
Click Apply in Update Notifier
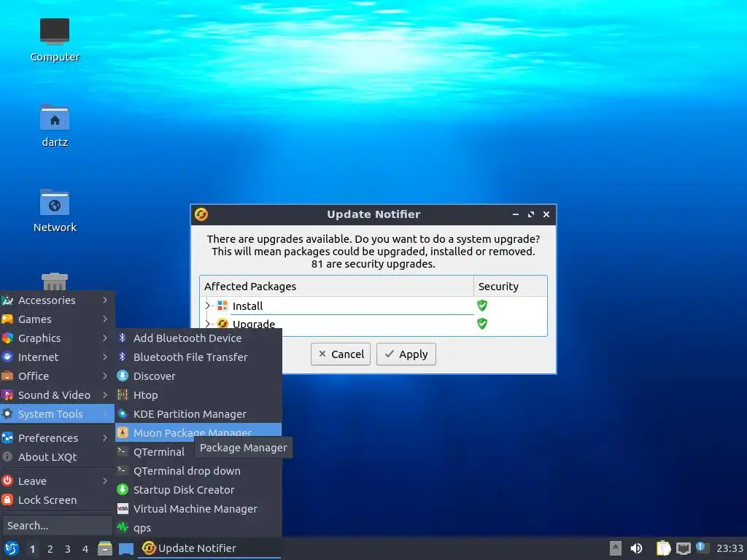point(406,354)
